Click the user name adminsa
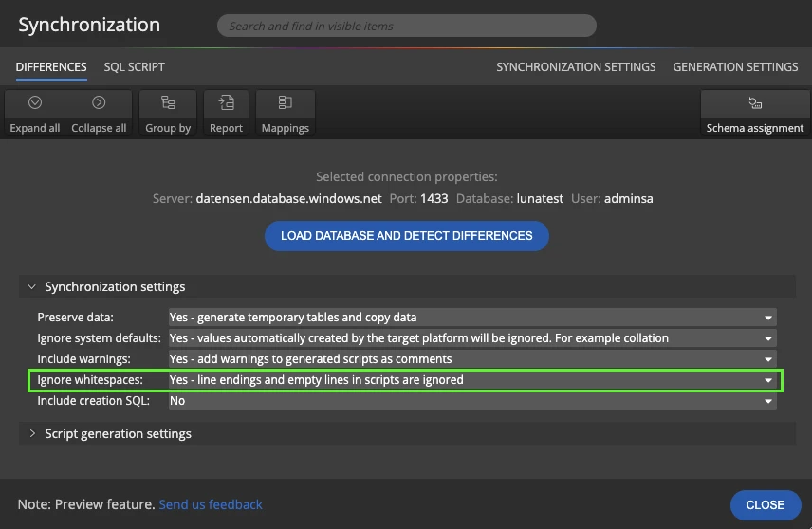Screen dimensions: 812x529 [629, 199]
